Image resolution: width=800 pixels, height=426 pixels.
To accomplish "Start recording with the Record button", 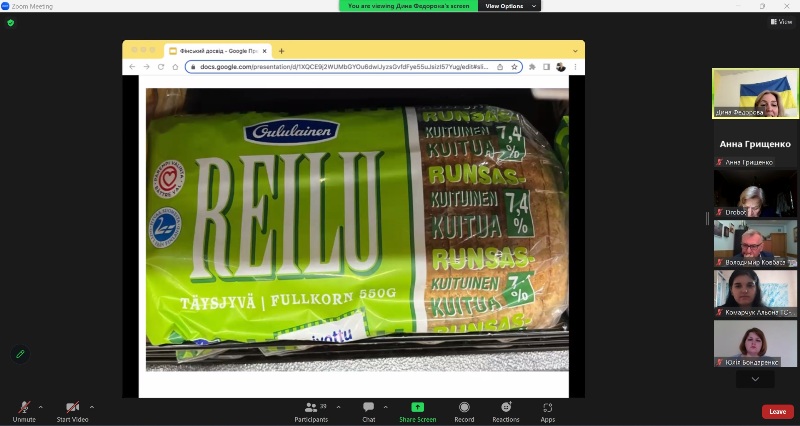I will [x=464, y=410].
